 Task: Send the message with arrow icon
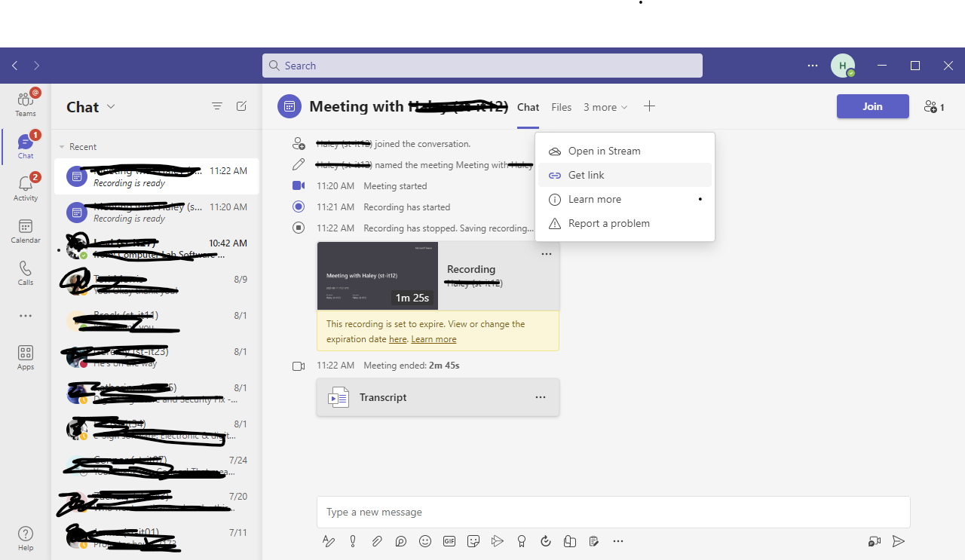click(x=898, y=540)
